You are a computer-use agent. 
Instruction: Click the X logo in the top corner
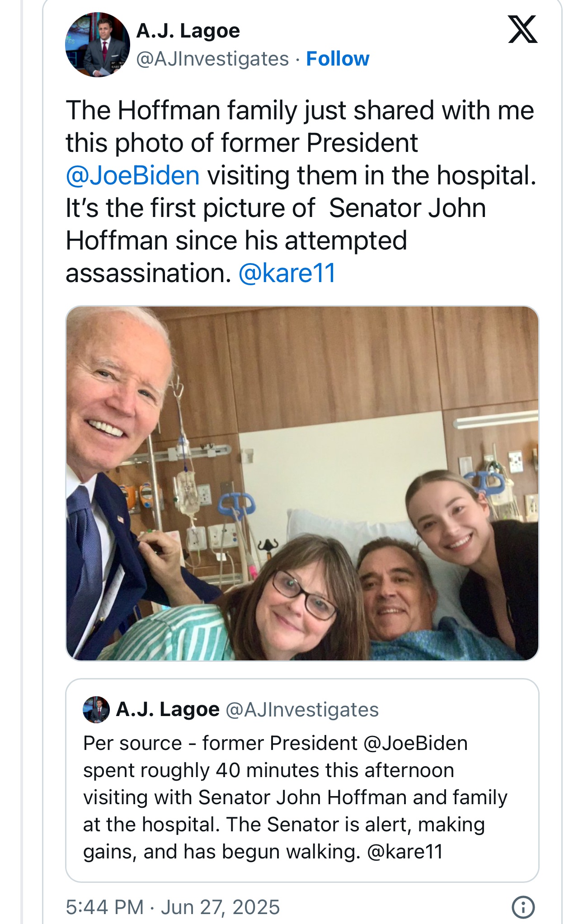(522, 29)
